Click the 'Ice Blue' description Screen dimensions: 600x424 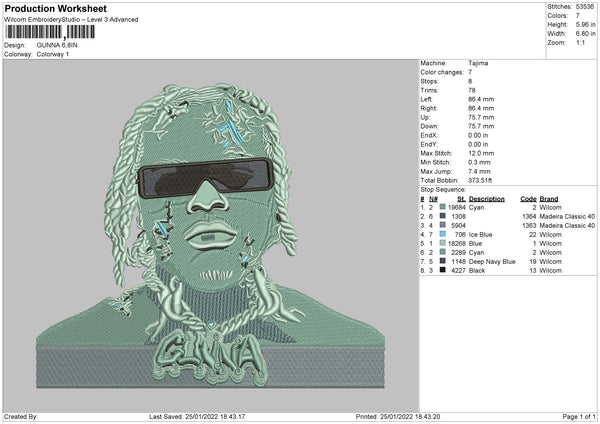tap(481, 235)
